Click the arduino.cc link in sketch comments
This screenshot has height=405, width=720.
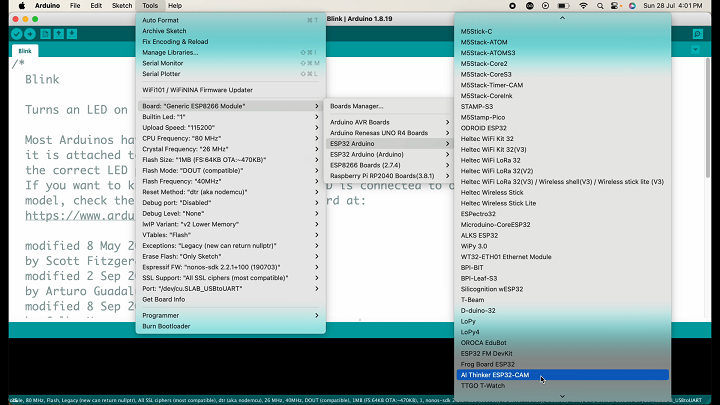80,215
